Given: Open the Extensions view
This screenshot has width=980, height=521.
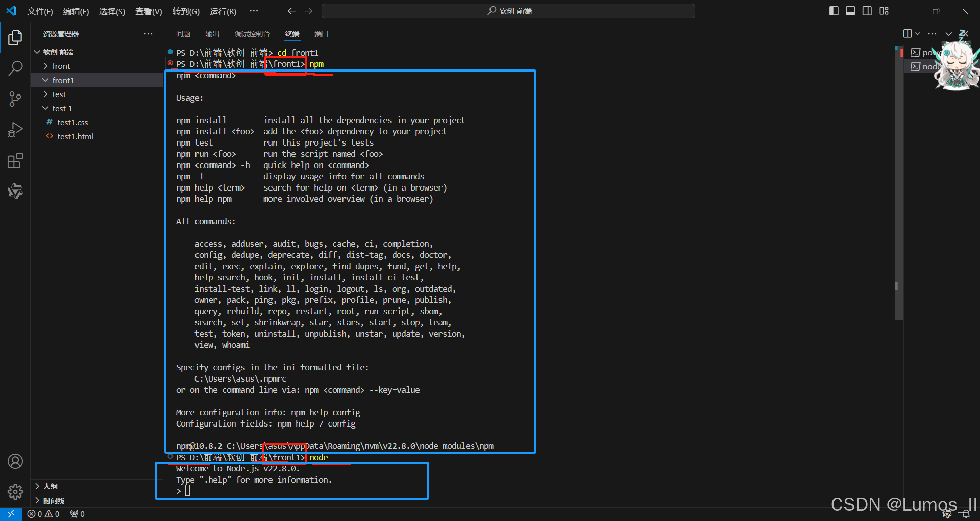Looking at the screenshot, I should [x=15, y=160].
